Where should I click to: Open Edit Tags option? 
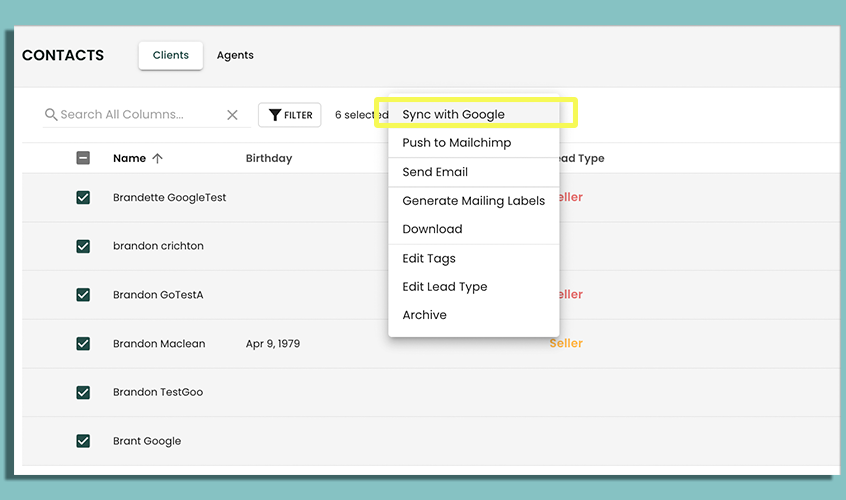429,259
